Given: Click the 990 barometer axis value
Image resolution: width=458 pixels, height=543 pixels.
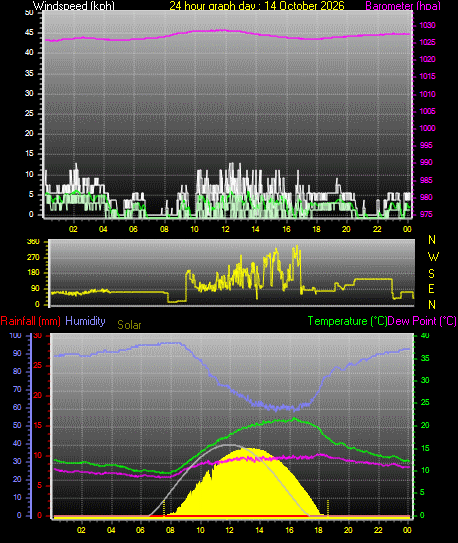Looking at the screenshot, I should [x=426, y=162].
